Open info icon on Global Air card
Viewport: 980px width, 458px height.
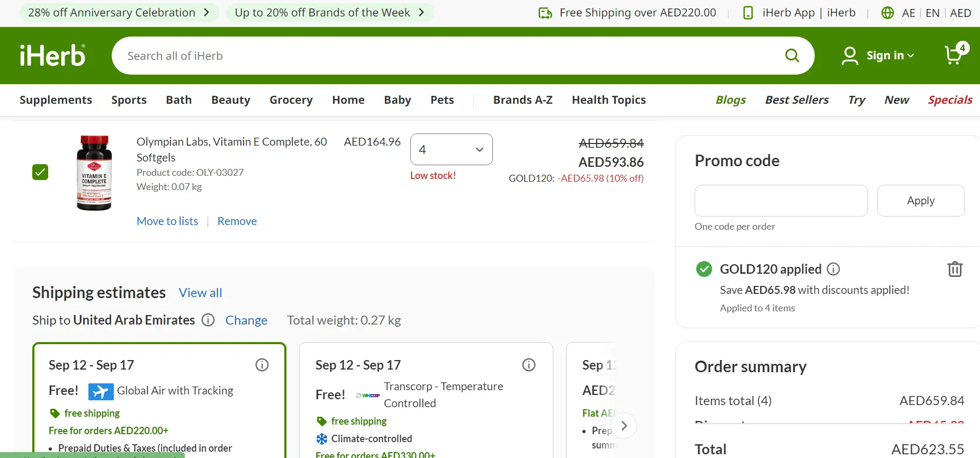pyautogui.click(x=262, y=365)
